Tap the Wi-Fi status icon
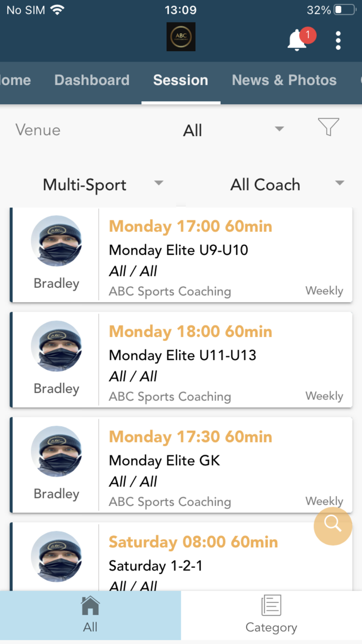 coord(57,10)
